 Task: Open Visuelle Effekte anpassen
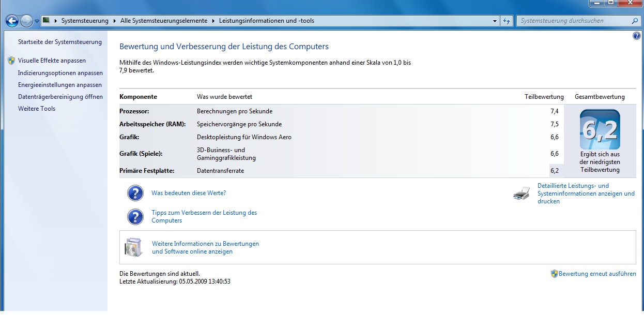52,61
